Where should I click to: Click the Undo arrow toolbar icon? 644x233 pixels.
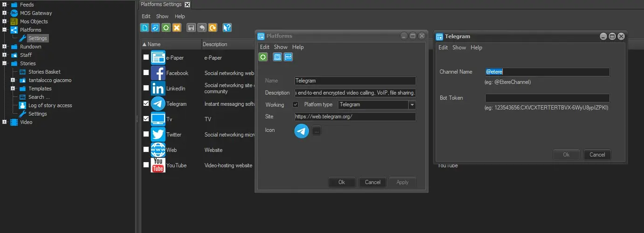tap(201, 28)
